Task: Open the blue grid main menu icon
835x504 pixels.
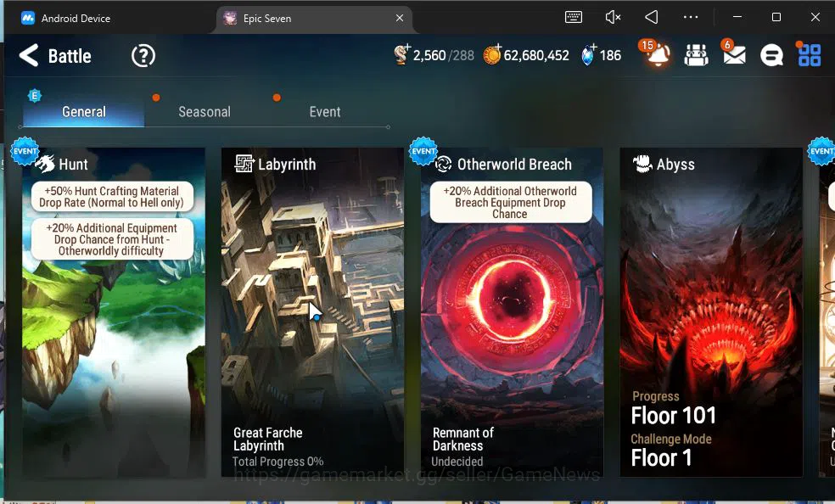Action: [809, 54]
